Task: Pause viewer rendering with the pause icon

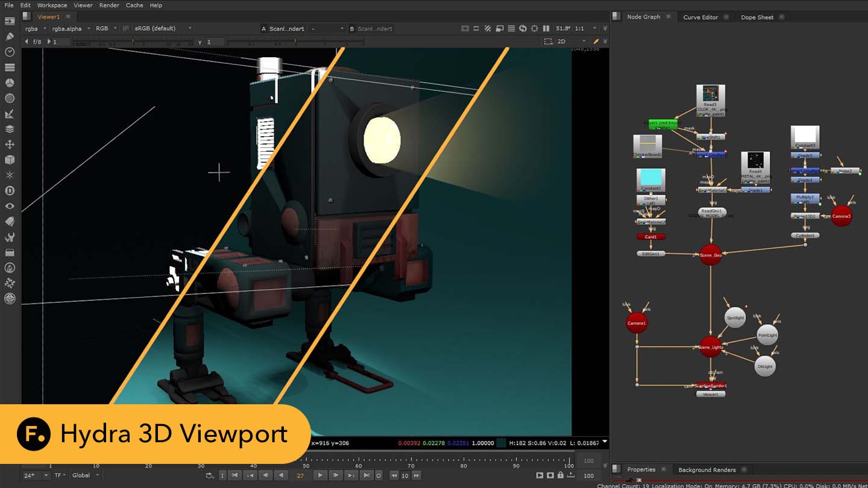Action: pos(547,28)
